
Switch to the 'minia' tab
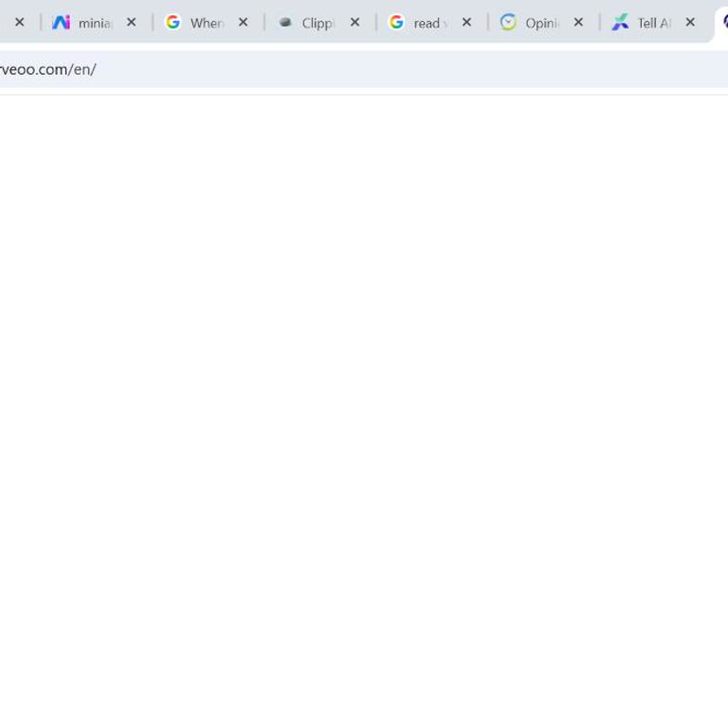[x=95, y=23]
